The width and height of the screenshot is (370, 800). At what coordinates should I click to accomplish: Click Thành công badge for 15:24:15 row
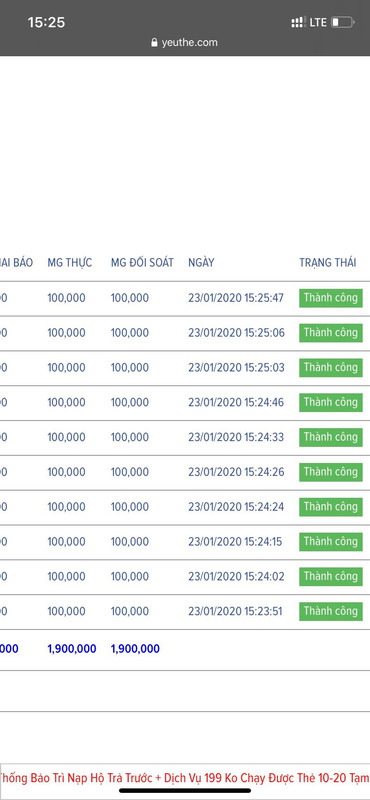tap(331, 541)
